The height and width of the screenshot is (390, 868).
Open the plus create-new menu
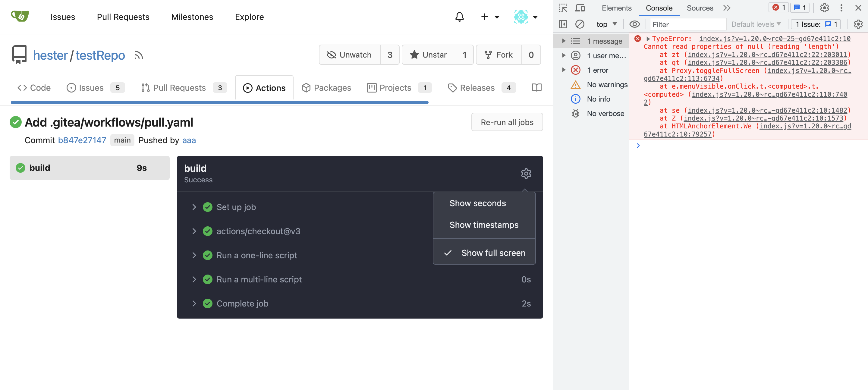coord(489,17)
